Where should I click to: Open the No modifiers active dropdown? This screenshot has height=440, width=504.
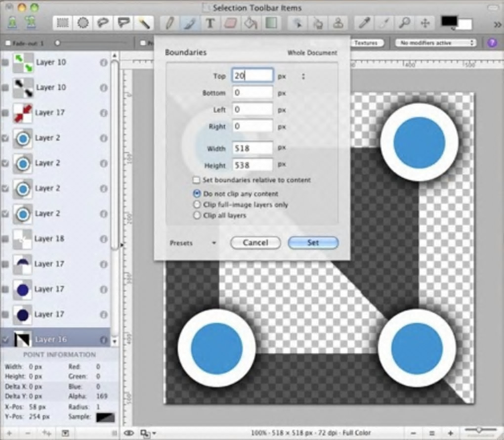click(x=436, y=43)
